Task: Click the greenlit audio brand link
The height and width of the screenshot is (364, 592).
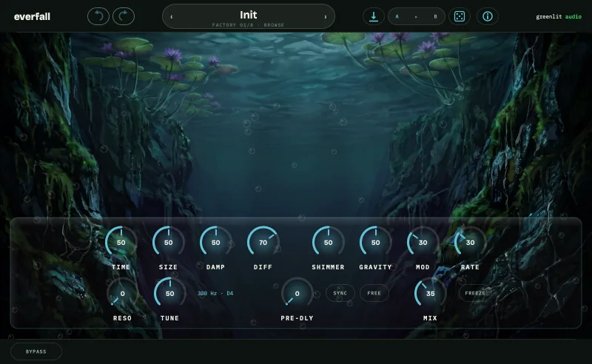Action: [x=559, y=16]
